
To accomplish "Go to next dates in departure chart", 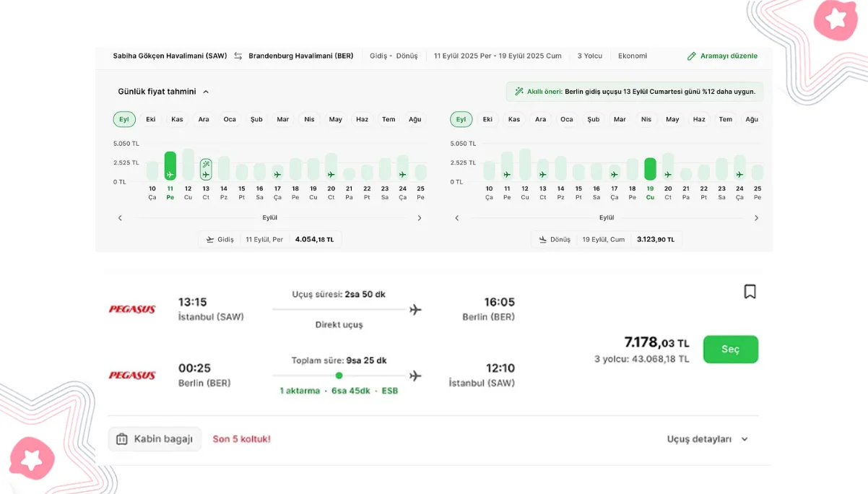I will [x=420, y=218].
